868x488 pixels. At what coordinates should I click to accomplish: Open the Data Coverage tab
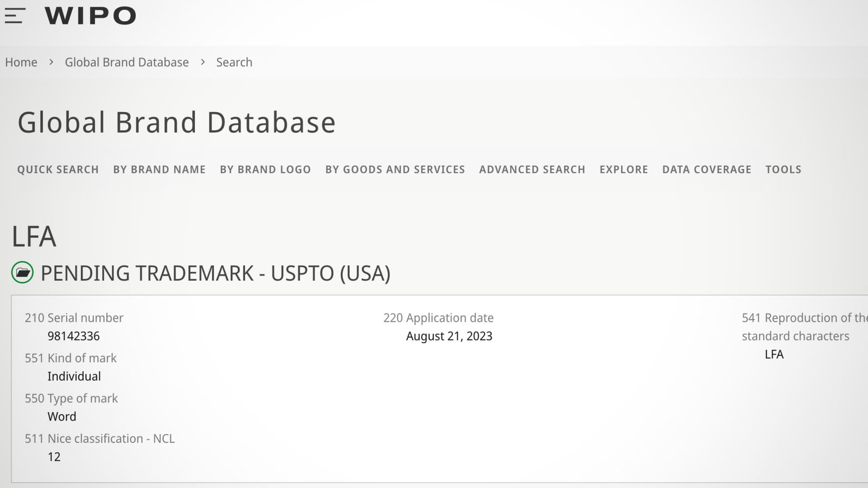[707, 170]
